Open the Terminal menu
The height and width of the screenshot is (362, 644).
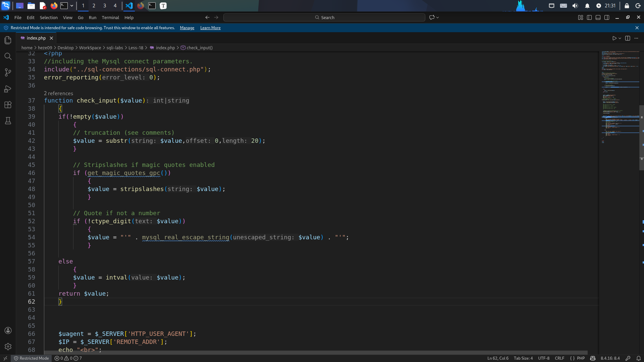110,17
